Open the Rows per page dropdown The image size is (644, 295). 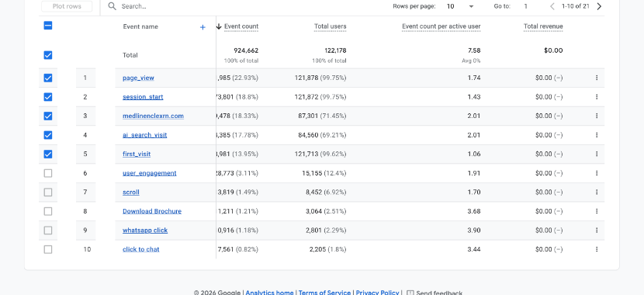coord(460,6)
